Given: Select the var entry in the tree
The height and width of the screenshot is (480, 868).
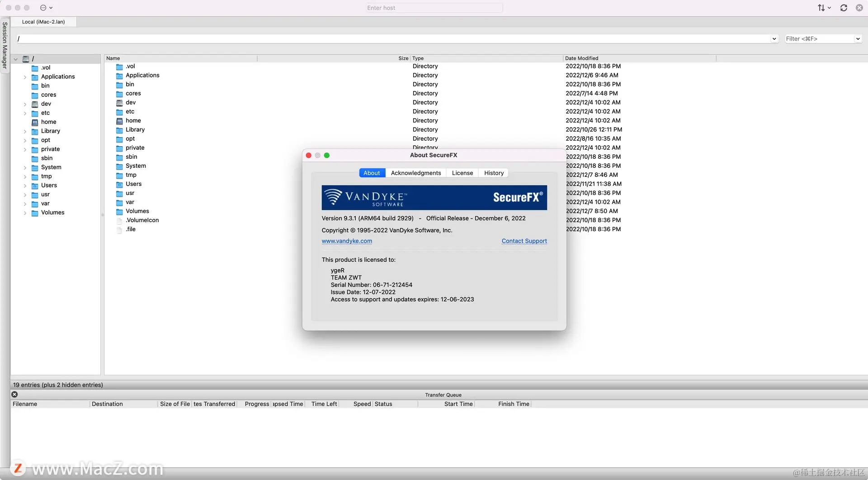Looking at the screenshot, I should 45,204.
